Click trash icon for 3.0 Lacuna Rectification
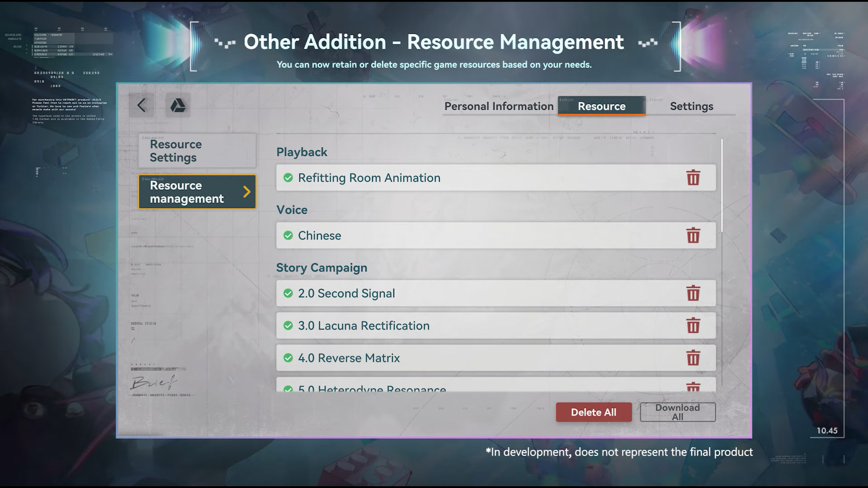 click(x=693, y=325)
